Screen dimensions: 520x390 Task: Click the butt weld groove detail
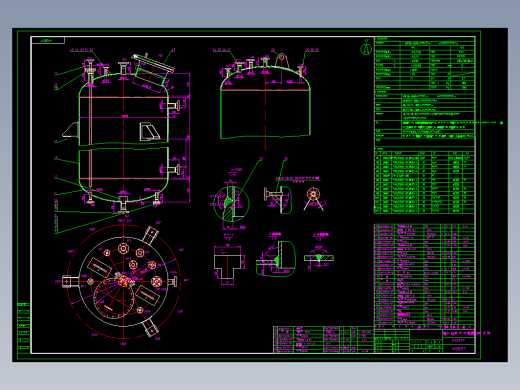point(319,257)
